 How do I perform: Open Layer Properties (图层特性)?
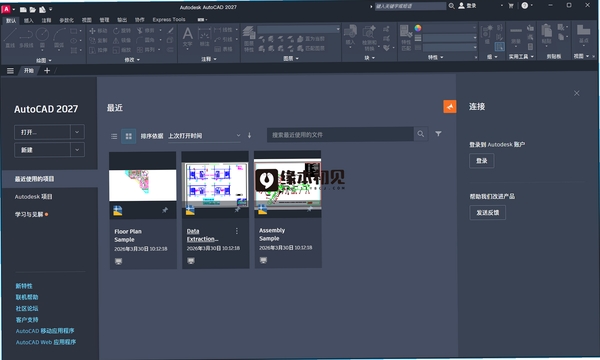pyautogui.click(x=249, y=39)
